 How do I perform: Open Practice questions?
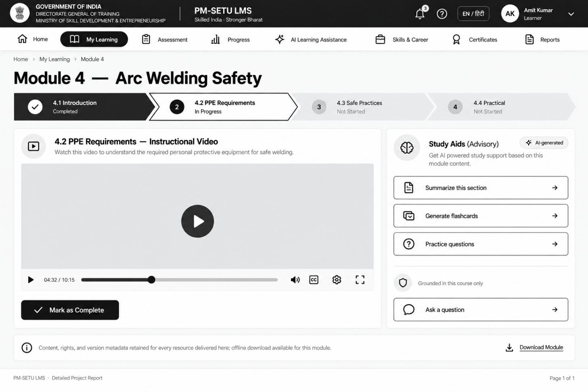click(x=481, y=244)
